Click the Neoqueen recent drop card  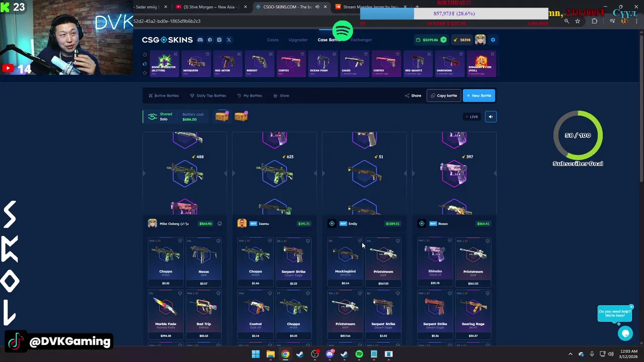pos(196,64)
